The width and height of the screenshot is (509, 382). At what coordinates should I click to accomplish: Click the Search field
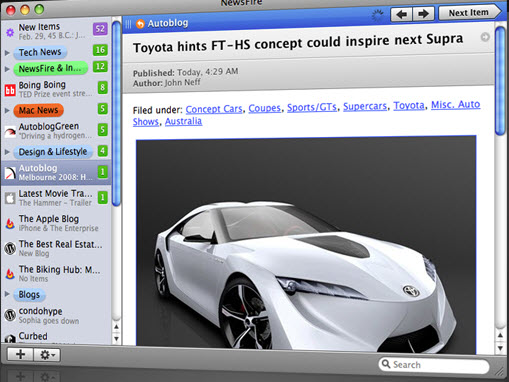pyautogui.click(x=434, y=365)
